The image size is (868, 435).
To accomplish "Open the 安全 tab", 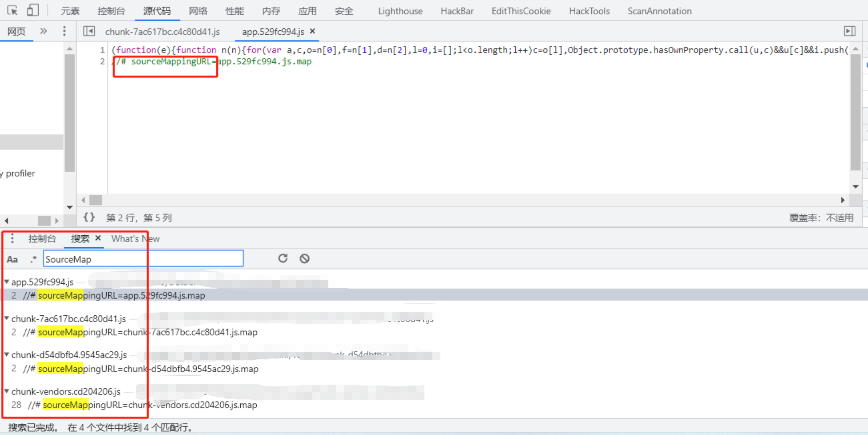I will click(x=344, y=11).
